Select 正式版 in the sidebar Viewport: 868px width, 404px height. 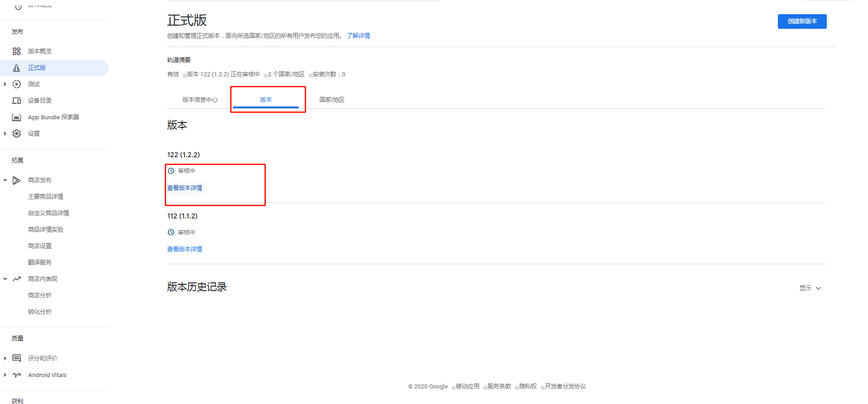point(37,68)
